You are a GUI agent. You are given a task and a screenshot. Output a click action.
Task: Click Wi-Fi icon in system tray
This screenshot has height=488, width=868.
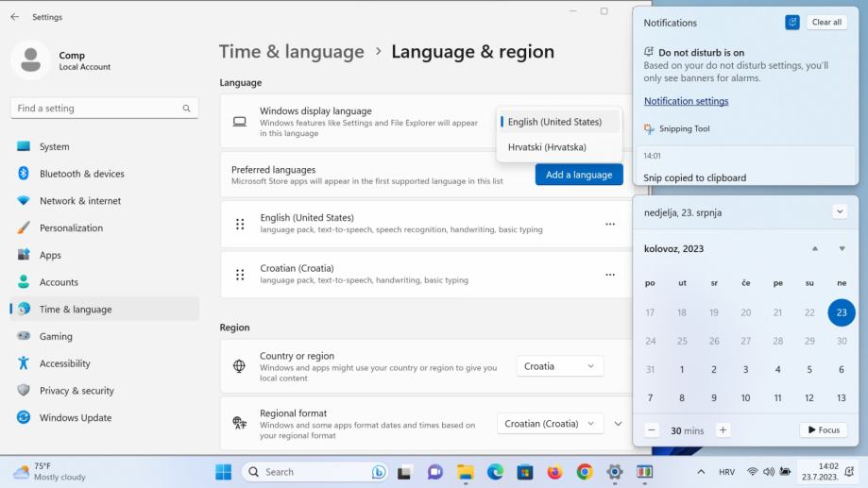click(x=752, y=472)
